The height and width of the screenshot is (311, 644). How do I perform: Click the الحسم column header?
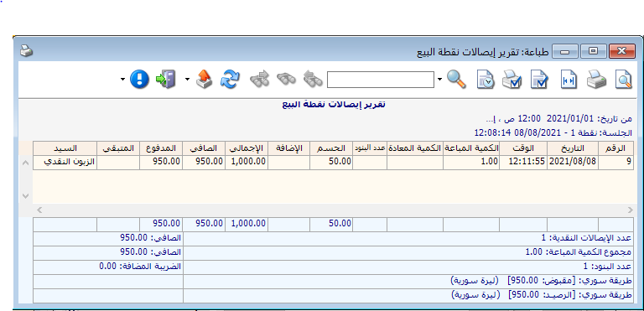(331, 148)
